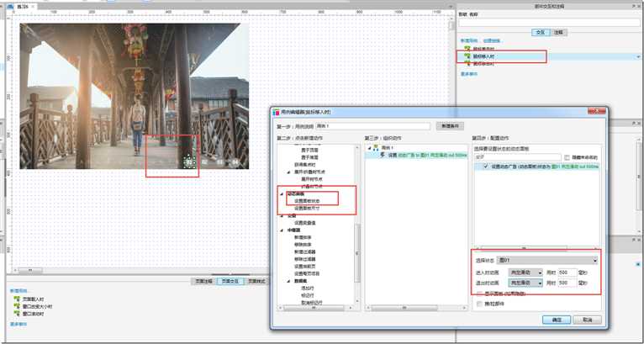Select the 02 thumbnail button on the banner
The height and width of the screenshot is (344, 644).
(204, 162)
